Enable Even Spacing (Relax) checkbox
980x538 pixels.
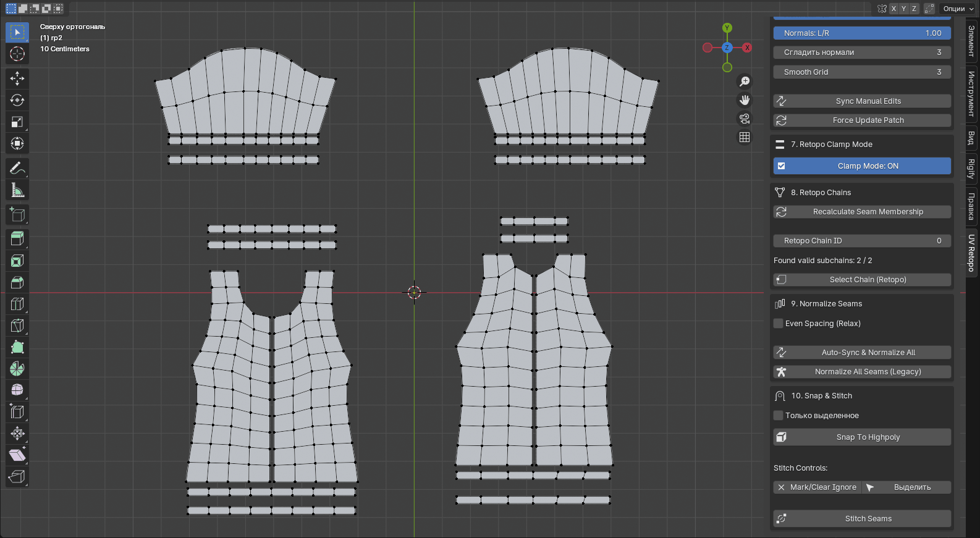[x=779, y=324]
